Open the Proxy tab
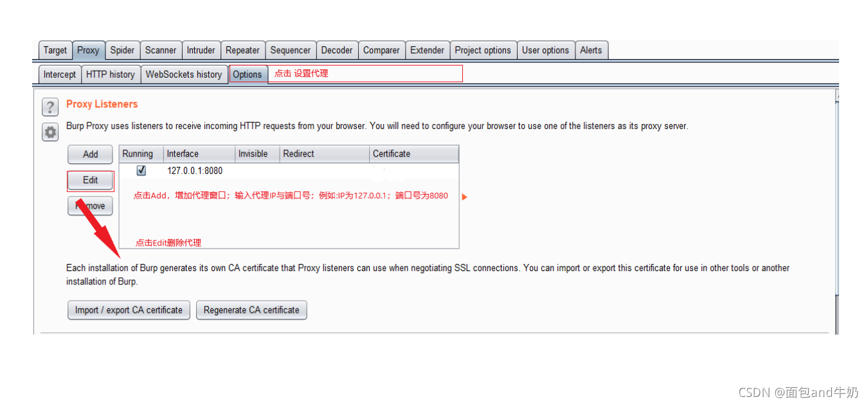 click(88, 50)
